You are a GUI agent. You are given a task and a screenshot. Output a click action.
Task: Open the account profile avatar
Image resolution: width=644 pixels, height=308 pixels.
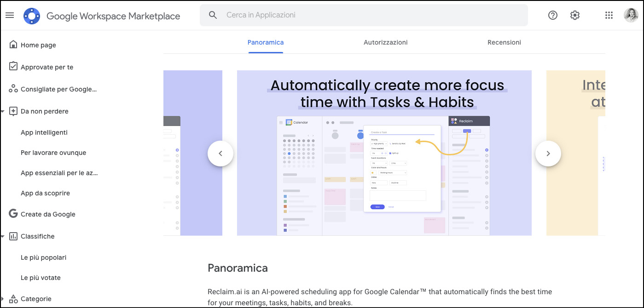pyautogui.click(x=631, y=15)
